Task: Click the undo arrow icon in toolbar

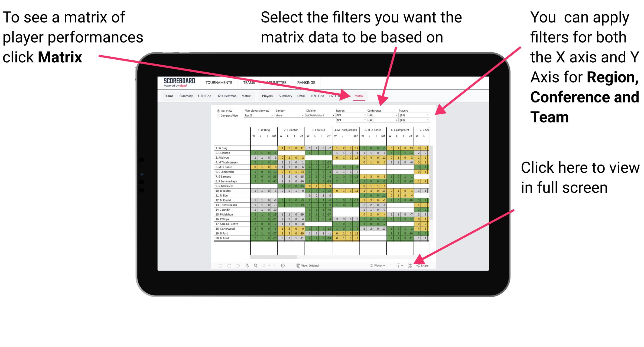Action: click(x=217, y=266)
